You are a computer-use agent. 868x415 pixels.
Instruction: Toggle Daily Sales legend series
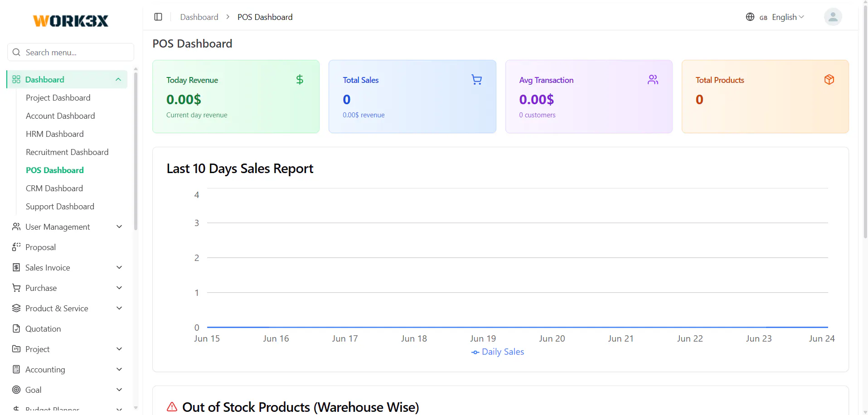pyautogui.click(x=498, y=352)
